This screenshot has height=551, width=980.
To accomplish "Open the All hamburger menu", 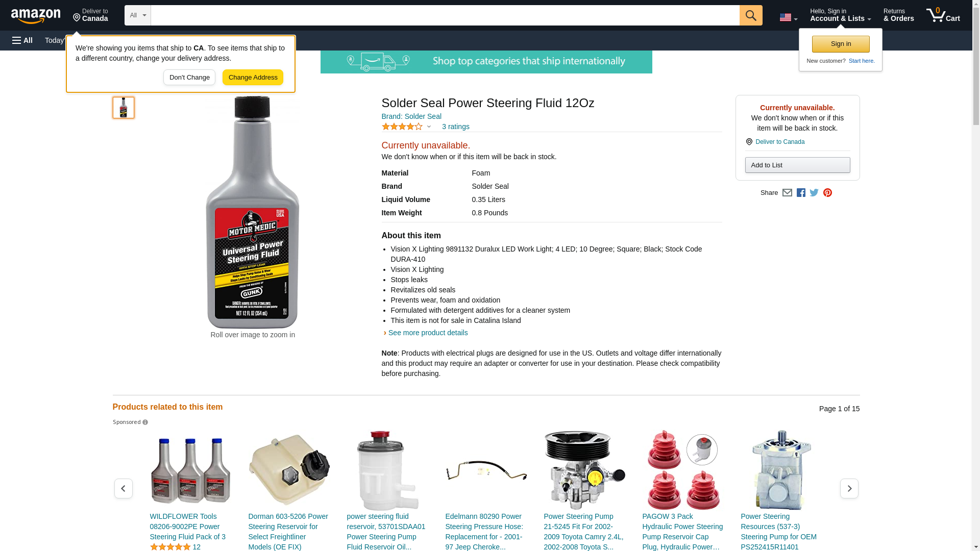I will 22,40.
